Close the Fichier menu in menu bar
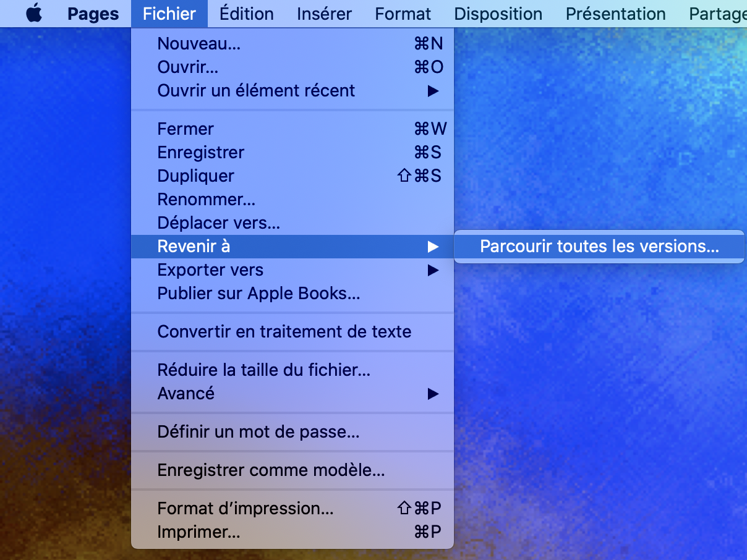The width and height of the screenshot is (747, 560). click(x=169, y=14)
